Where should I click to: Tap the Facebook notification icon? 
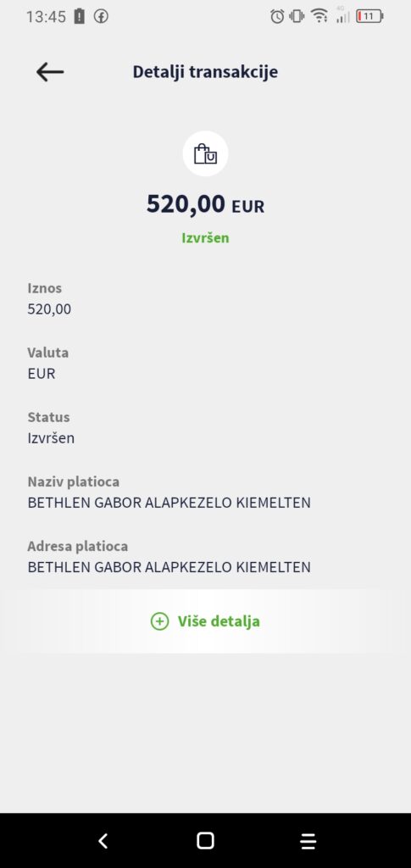click(101, 16)
